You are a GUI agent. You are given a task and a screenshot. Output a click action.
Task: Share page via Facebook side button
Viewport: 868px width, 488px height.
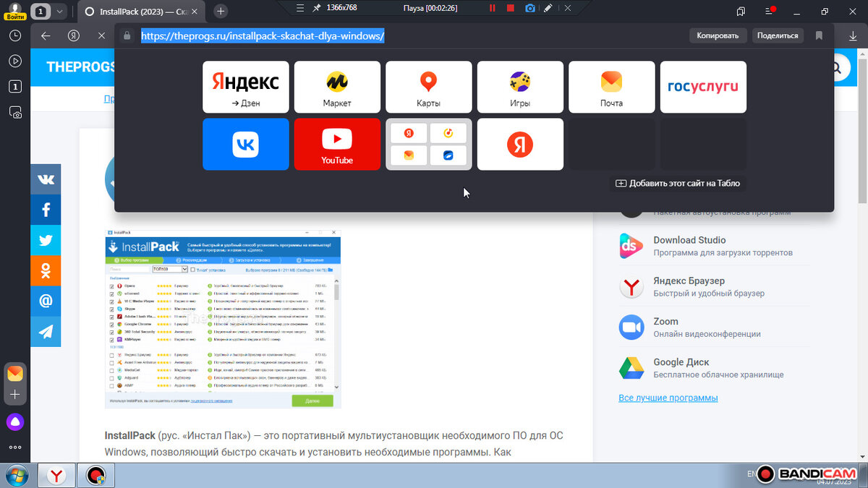(x=46, y=210)
